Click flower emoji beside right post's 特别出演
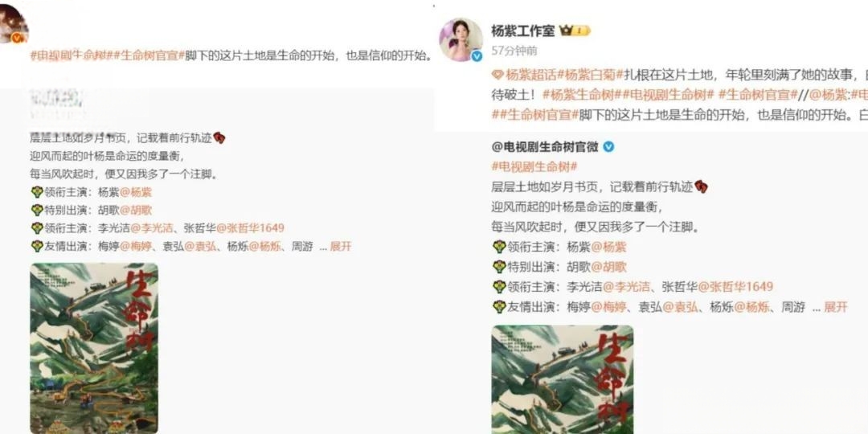 (x=499, y=267)
